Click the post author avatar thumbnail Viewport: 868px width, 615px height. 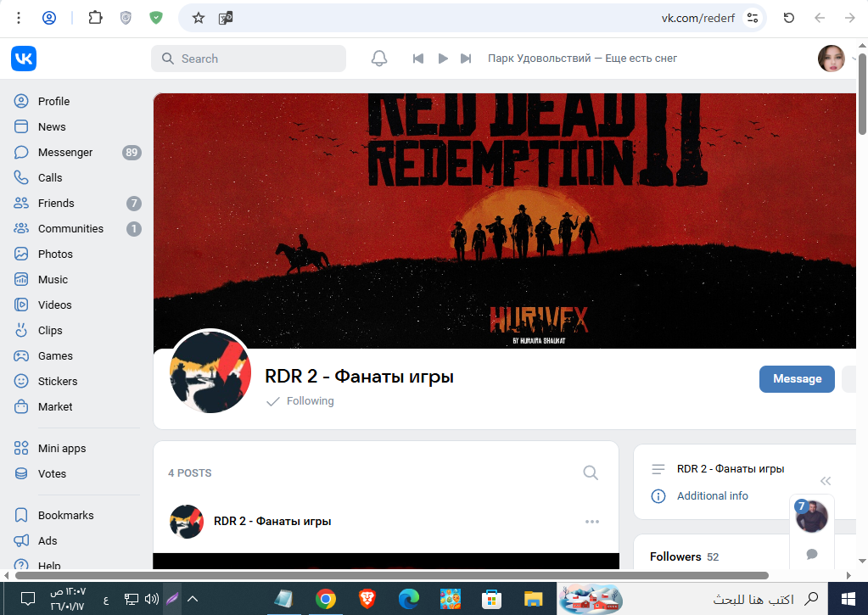[187, 522]
